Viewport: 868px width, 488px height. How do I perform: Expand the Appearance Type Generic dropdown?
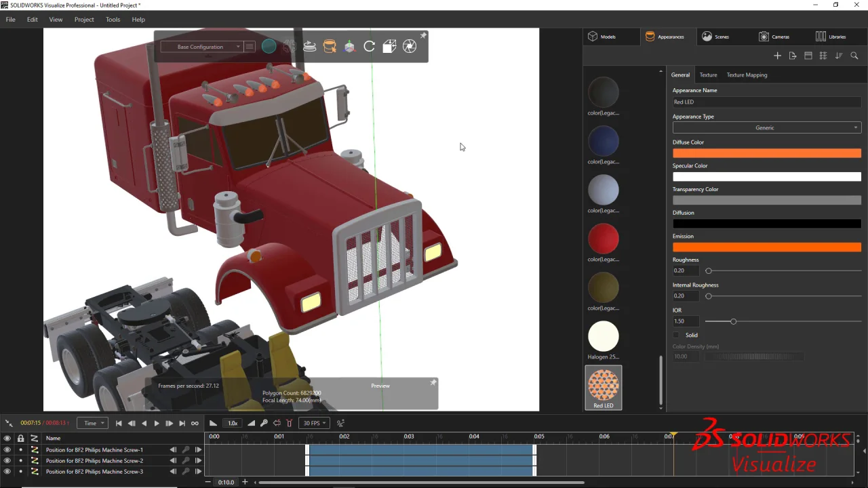pos(766,127)
